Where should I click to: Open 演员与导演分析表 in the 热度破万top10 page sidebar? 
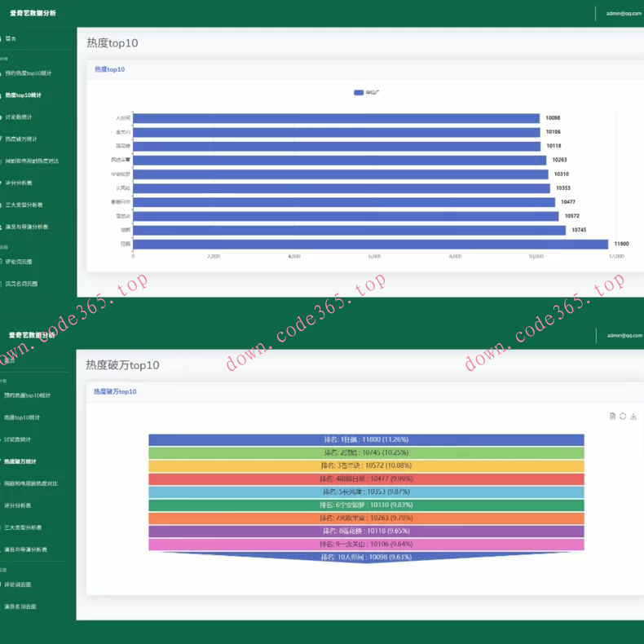click(25, 549)
